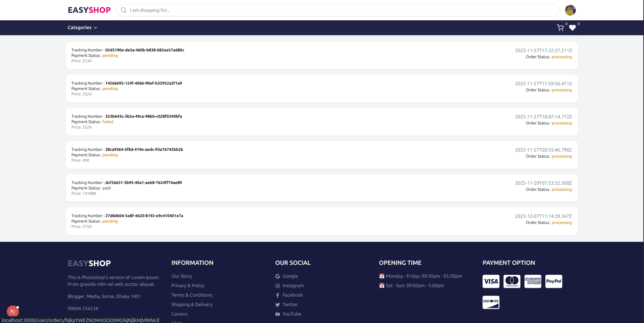
Task: Open the Instagram social icon
Action: tap(277, 285)
